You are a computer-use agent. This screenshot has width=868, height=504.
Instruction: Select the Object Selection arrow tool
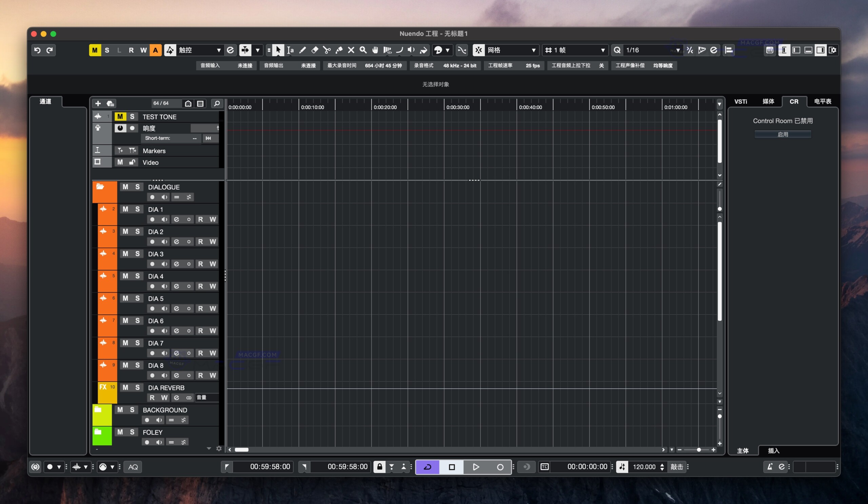point(278,50)
